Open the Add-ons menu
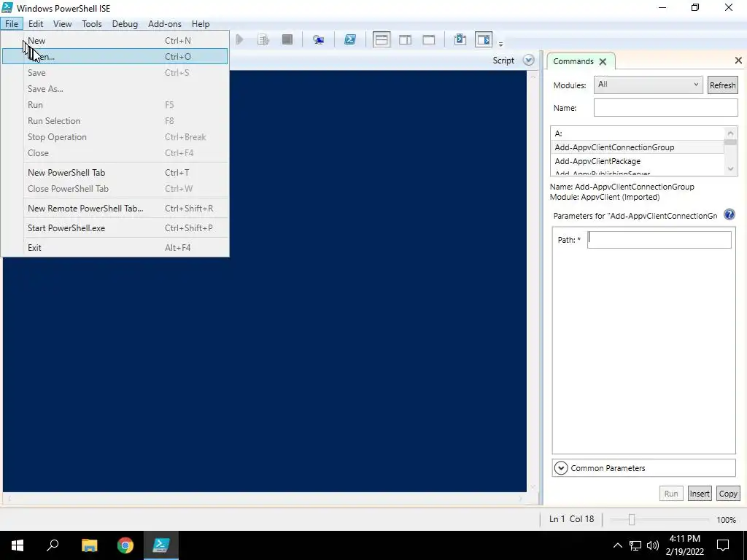 [x=164, y=24]
